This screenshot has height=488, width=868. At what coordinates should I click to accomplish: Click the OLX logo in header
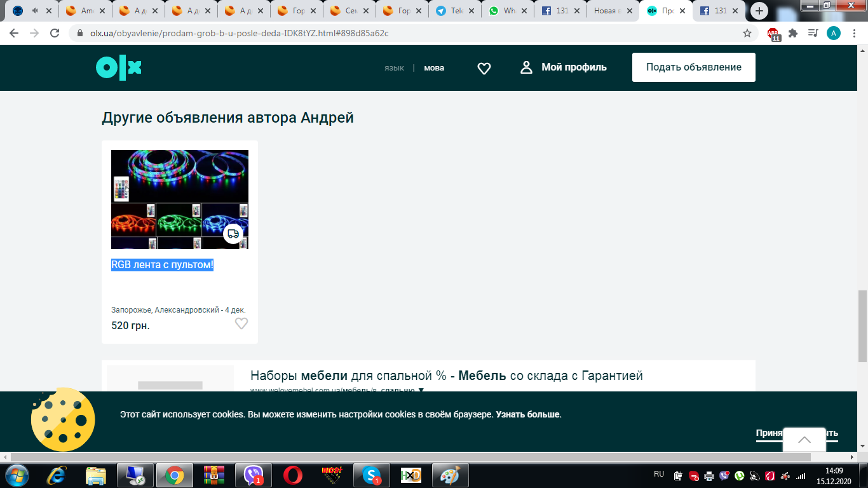coord(119,68)
